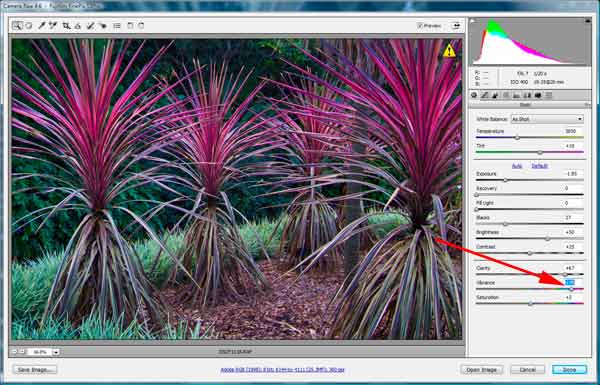Click the Save Image button
The width and height of the screenshot is (600, 385).
(35, 370)
